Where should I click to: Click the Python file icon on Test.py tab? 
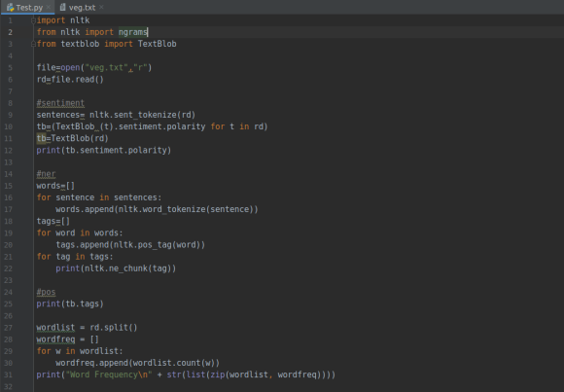coord(10,7)
